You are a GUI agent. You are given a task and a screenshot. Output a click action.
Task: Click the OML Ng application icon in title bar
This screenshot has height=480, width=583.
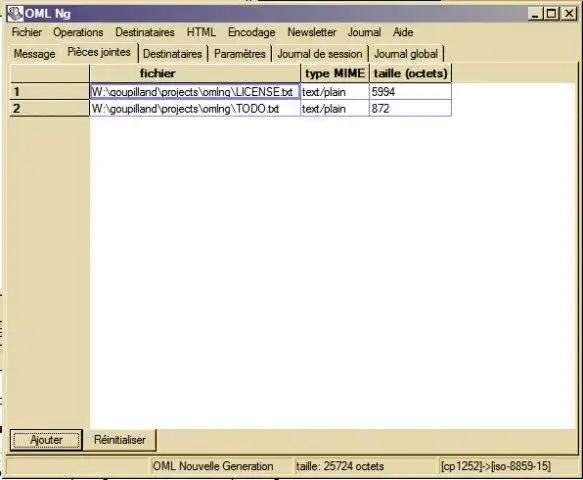tap(16, 14)
